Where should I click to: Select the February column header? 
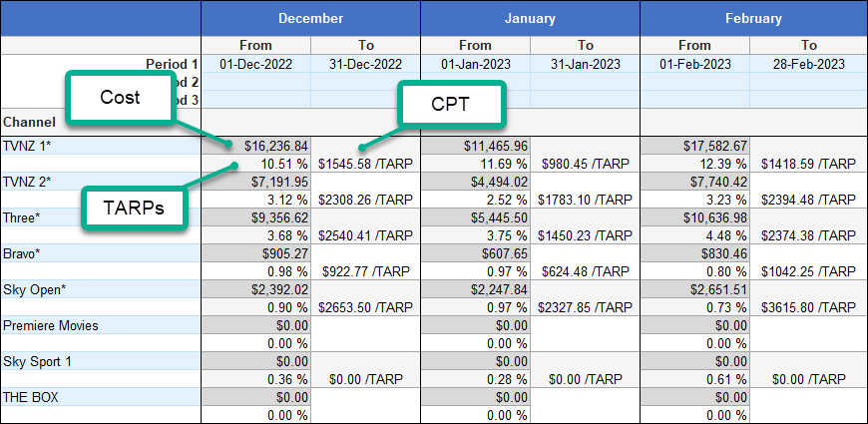pyautogui.click(x=754, y=18)
